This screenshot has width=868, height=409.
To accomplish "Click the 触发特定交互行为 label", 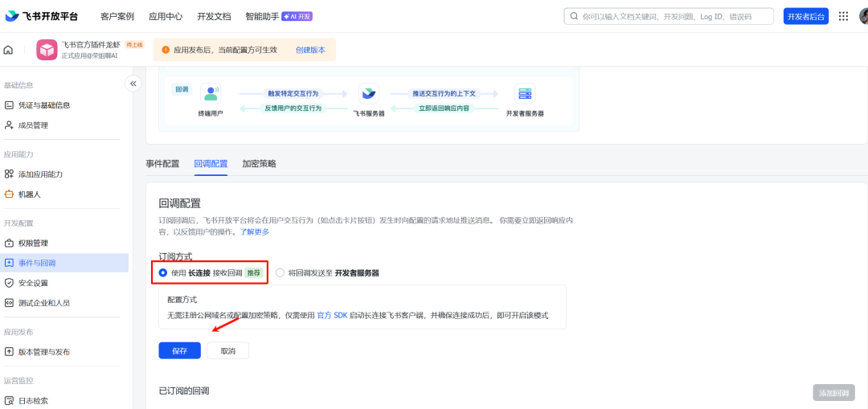I will 293,93.
